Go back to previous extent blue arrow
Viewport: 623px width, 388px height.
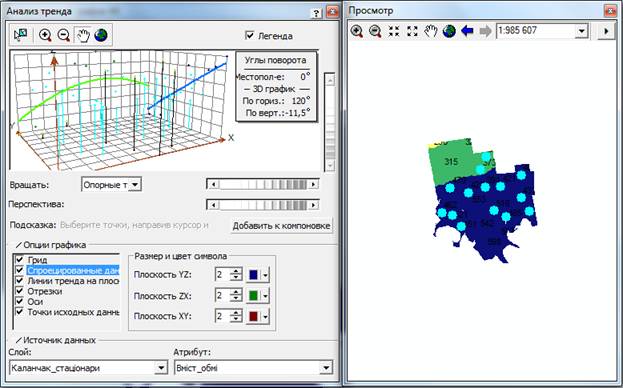click(467, 31)
